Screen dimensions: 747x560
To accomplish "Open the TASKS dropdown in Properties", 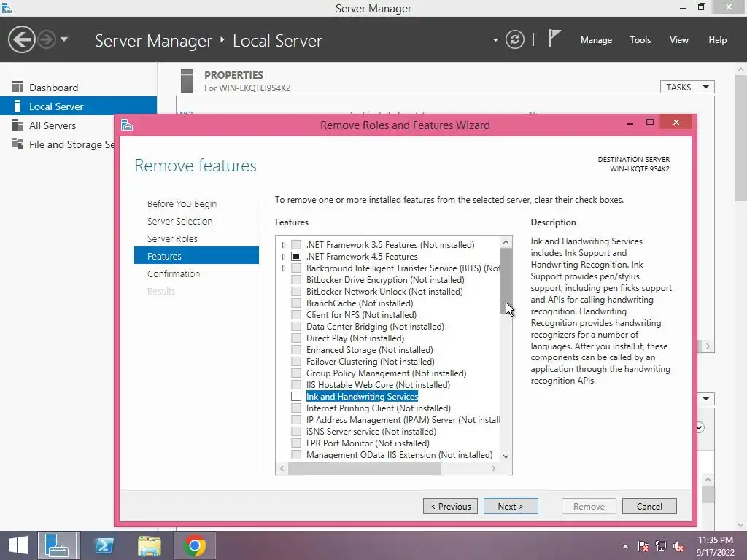I will (x=687, y=87).
